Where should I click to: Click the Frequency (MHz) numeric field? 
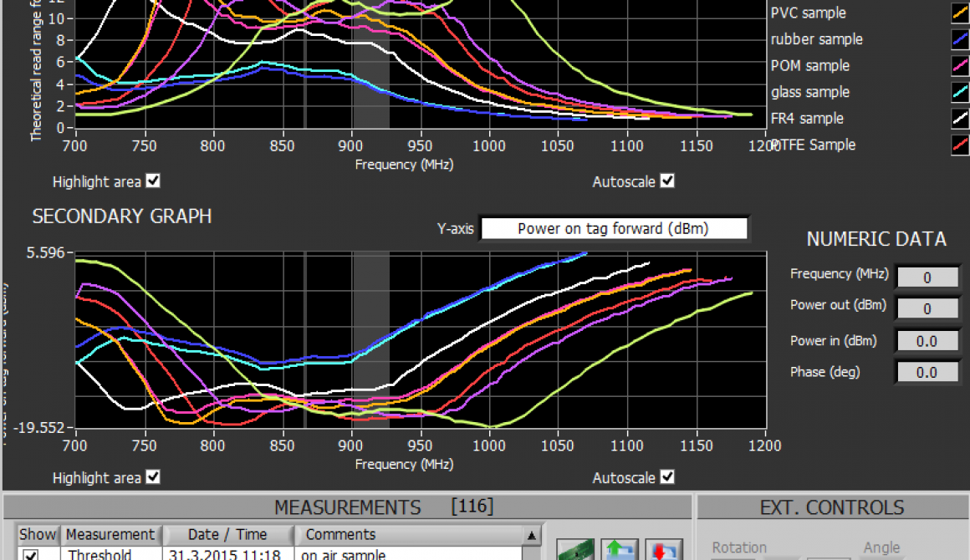[927, 276]
